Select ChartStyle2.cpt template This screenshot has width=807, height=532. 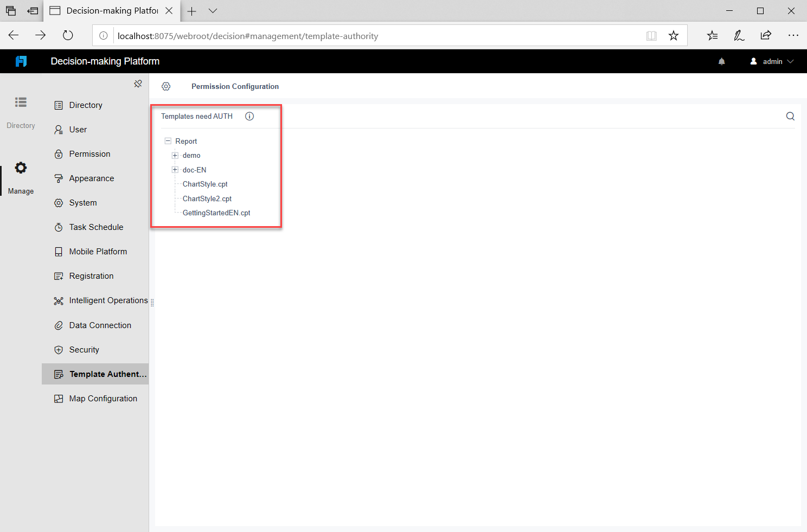(207, 198)
